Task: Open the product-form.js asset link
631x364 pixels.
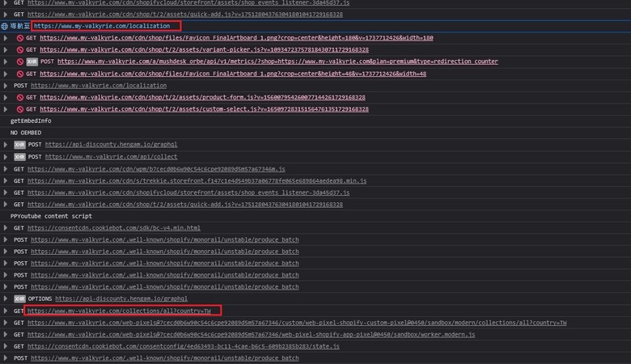Action: pyautogui.click(x=202, y=97)
